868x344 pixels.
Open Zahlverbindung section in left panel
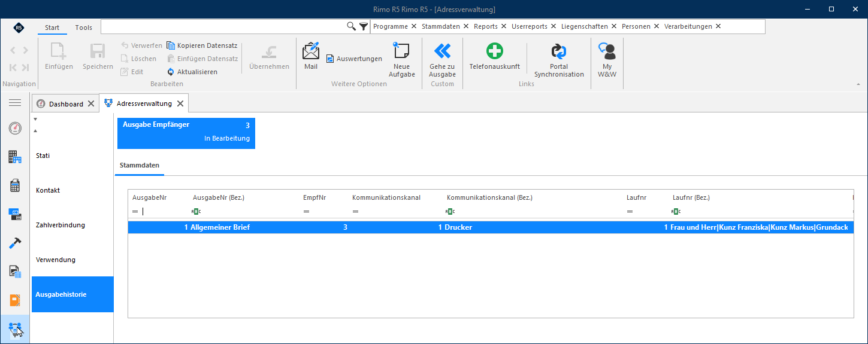[x=72, y=225]
